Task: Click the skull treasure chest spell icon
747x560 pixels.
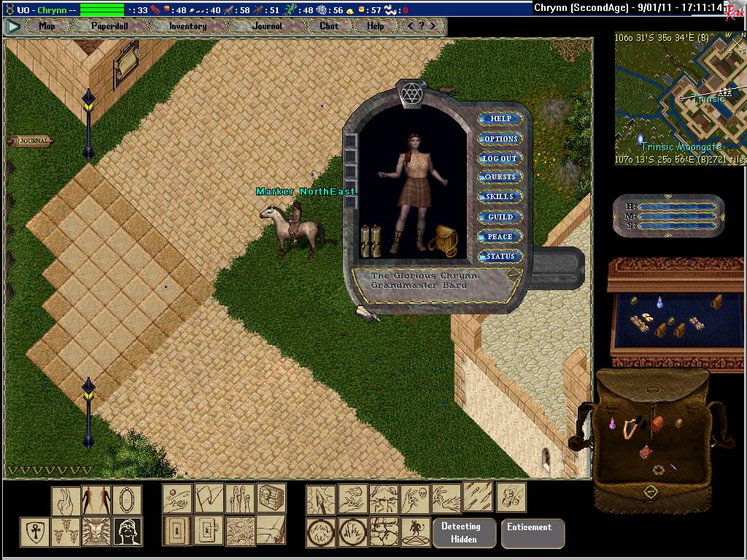Action: click(x=272, y=498)
